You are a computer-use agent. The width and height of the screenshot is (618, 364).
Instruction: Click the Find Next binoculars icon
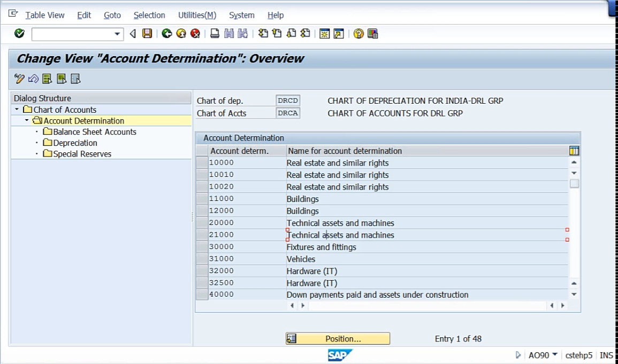[243, 34]
